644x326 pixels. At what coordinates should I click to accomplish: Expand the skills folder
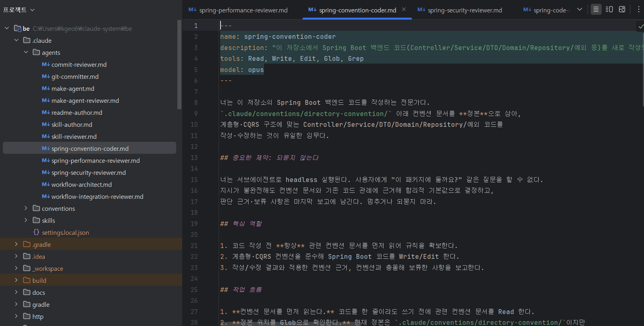26,220
